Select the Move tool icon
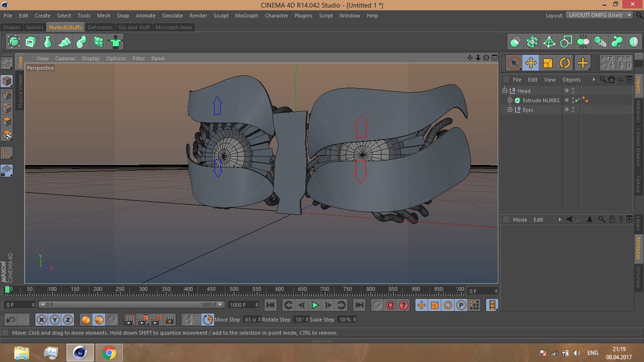 click(x=531, y=63)
